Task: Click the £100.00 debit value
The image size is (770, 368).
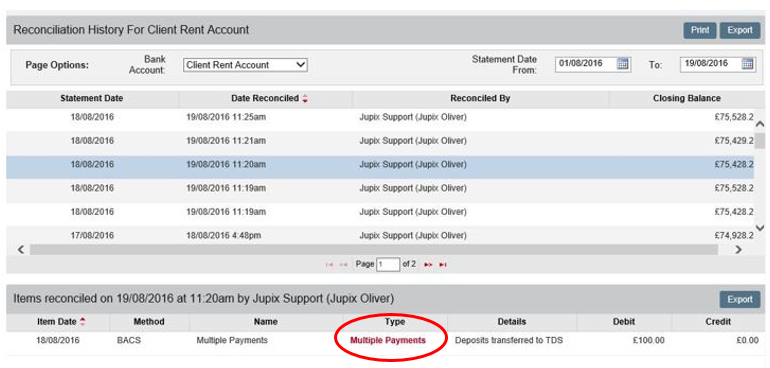Action: tap(648, 340)
